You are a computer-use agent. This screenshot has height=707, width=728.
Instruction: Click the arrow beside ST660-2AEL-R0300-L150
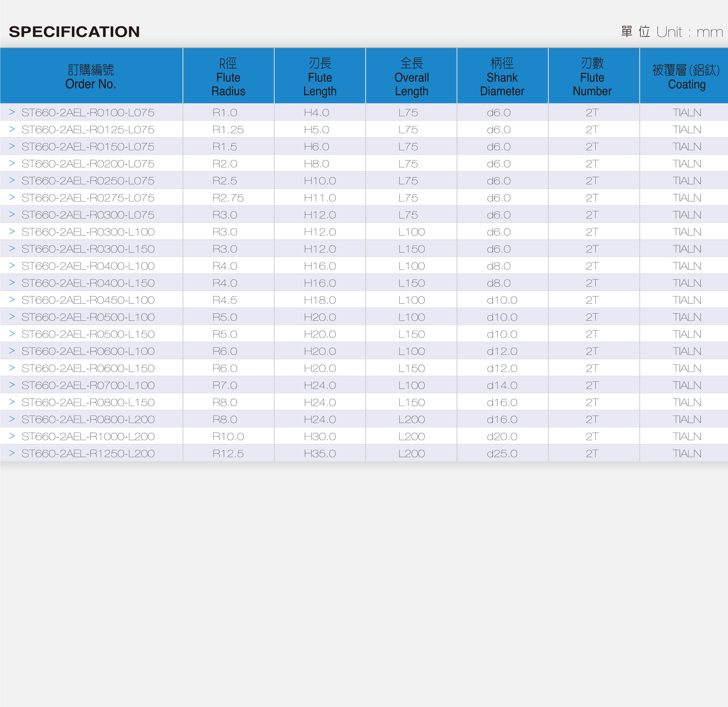[12, 249]
